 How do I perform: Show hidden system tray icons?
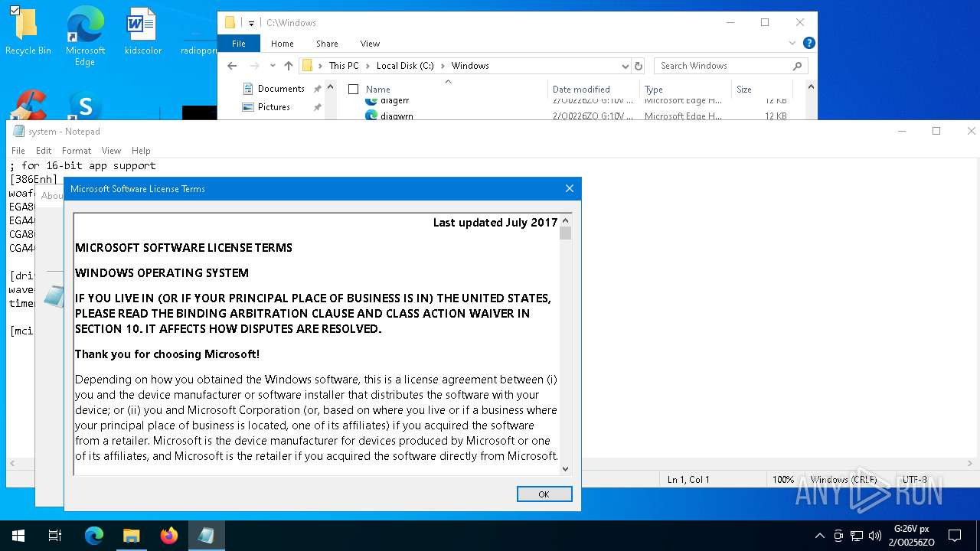click(819, 536)
